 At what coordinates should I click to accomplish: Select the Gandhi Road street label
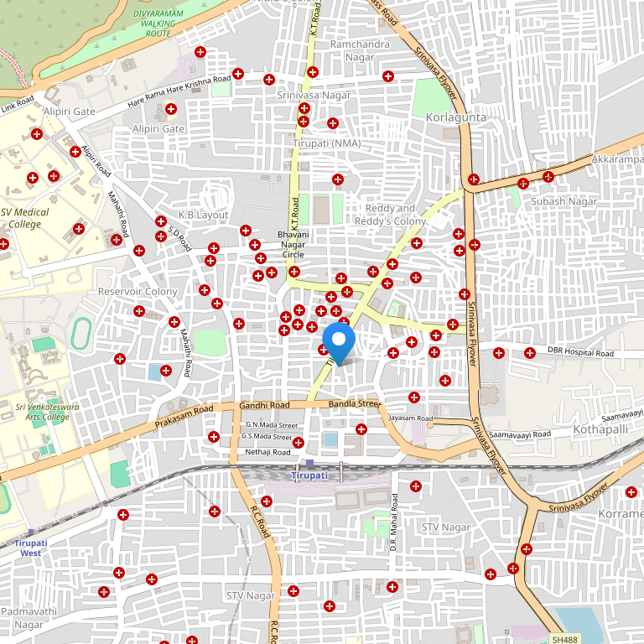coord(264,405)
